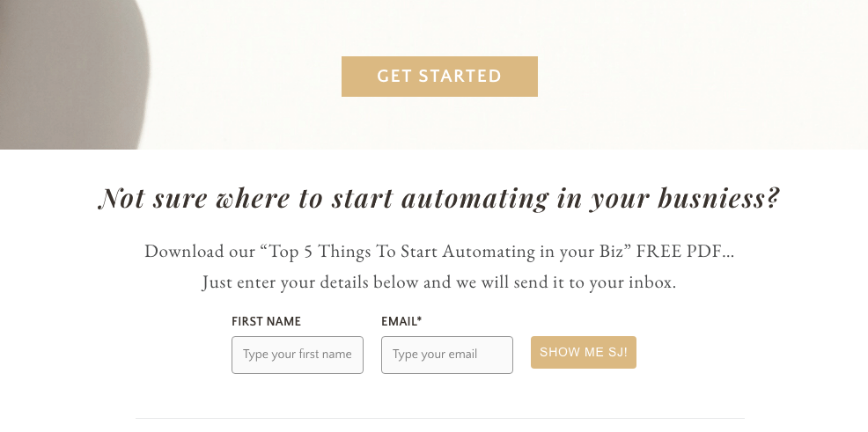The height and width of the screenshot is (432, 868).
Task: Click the FIRST NAME field label
Action: click(x=266, y=321)
